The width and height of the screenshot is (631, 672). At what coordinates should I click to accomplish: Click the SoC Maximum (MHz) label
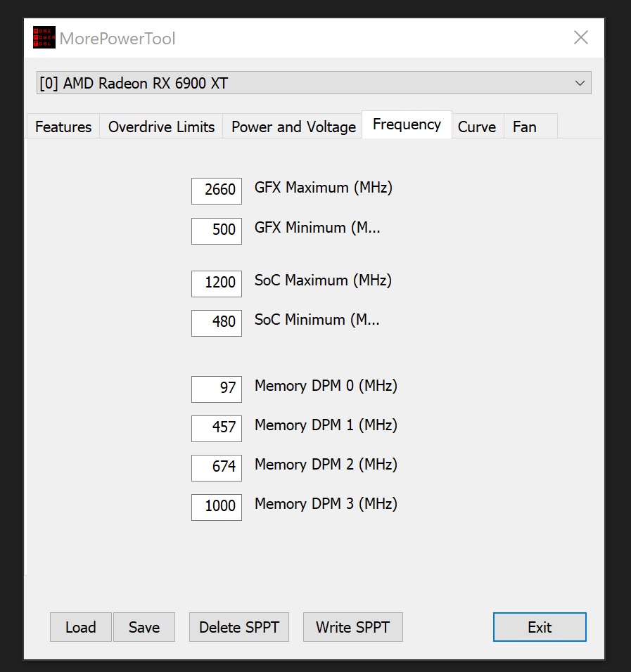(x=323, y=280)
